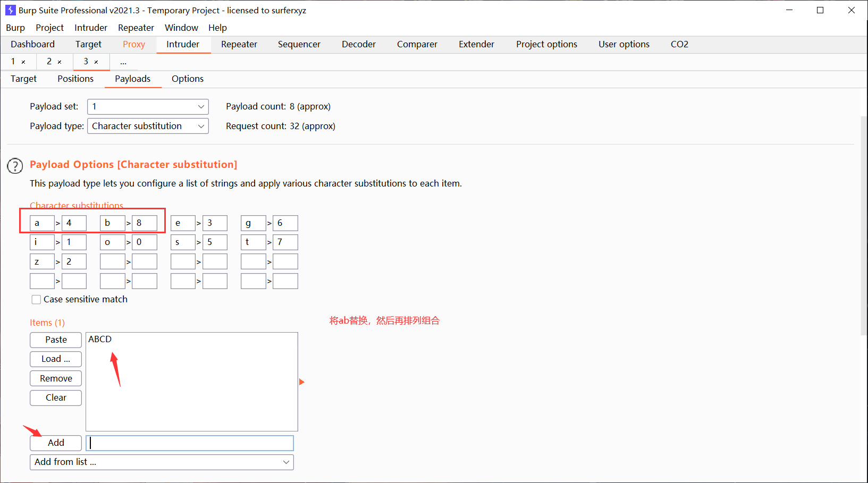Image resolution: width=868 pixels, height=483 pixels.
Task: Click the replacement field containing 6
Action: (x=285, y=223)
